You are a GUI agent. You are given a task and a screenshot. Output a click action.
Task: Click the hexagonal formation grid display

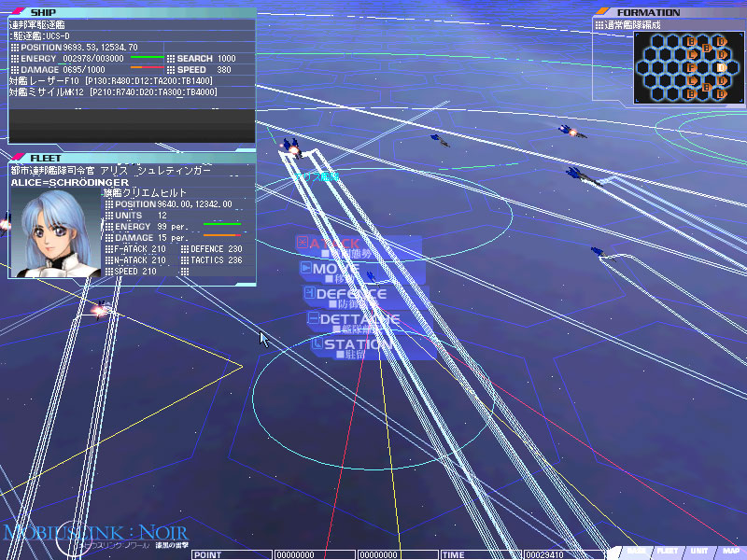coord(688,67)
